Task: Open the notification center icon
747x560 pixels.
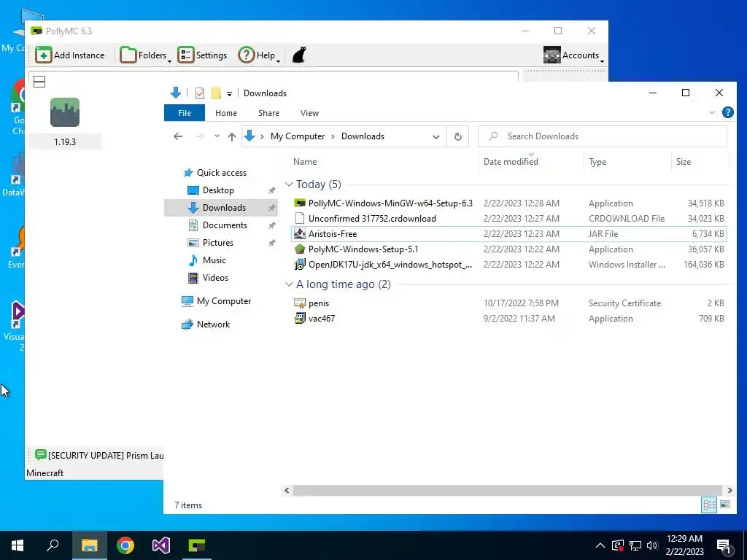Action: [724, 547]
